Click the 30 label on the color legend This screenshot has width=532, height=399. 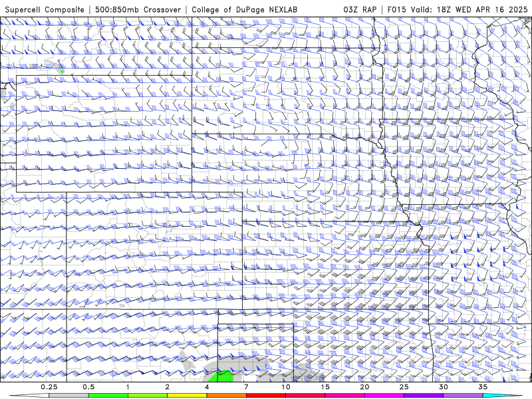coord(443,387)
